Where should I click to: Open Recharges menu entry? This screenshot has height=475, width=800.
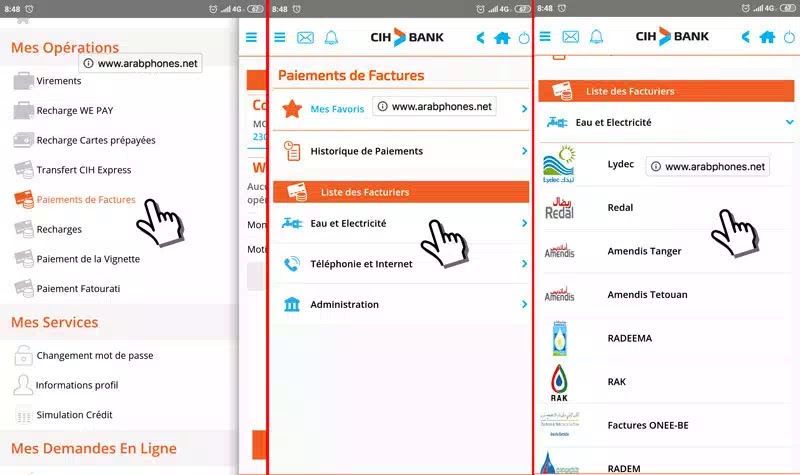tap(59, 229)
